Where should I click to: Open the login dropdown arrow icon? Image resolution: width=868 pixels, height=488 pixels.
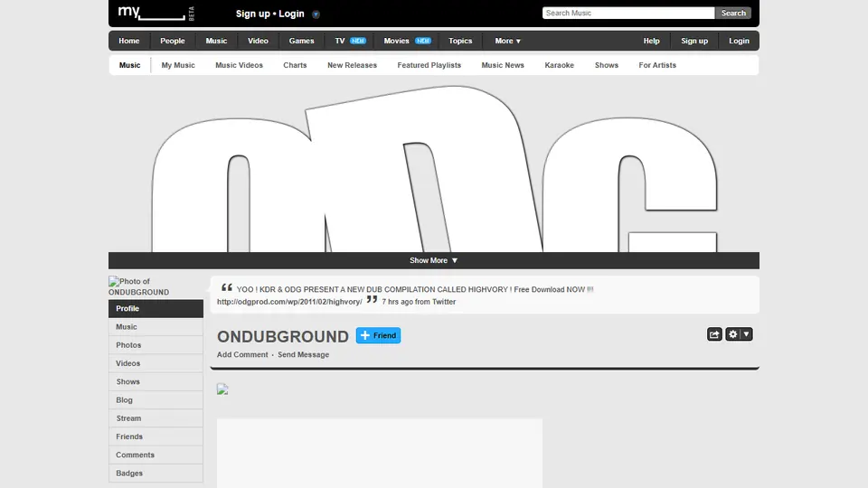316,14
